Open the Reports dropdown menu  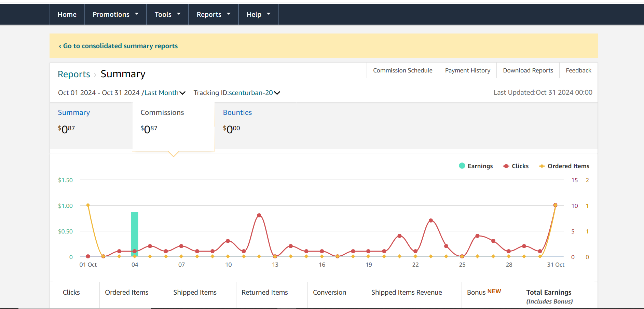click(x=214, y=14)
